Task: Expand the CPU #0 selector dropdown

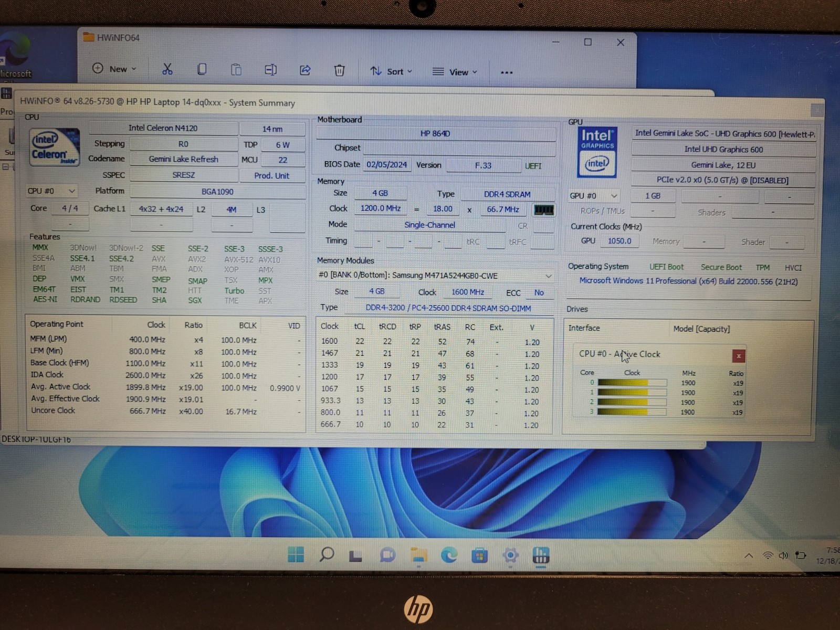Action: 51,191
